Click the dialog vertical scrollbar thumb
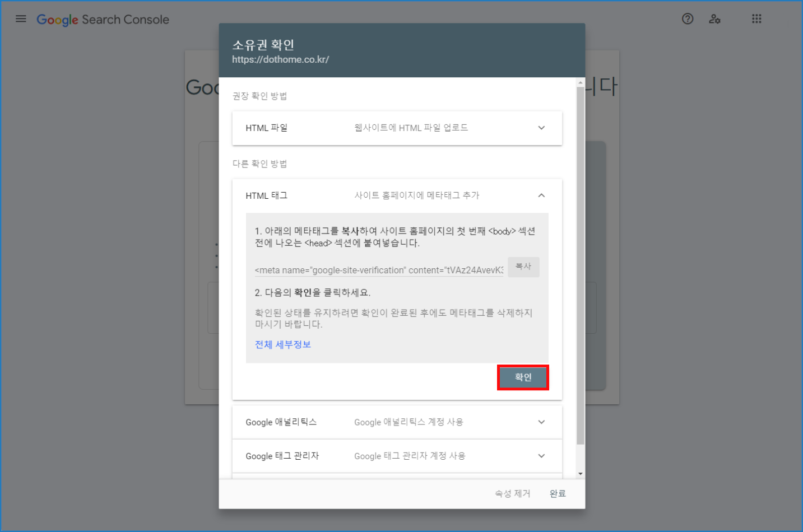 pos(581,263)
